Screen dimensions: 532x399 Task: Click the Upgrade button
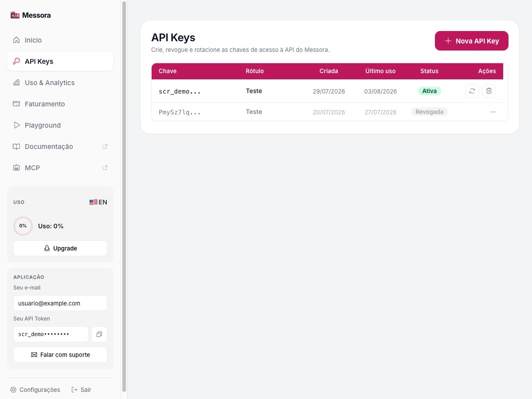click(60, 248)
